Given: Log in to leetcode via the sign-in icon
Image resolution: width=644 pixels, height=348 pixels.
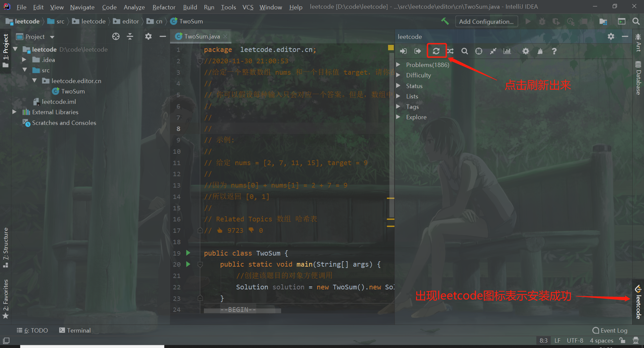Looking at the screenshot, I should 403,51.
